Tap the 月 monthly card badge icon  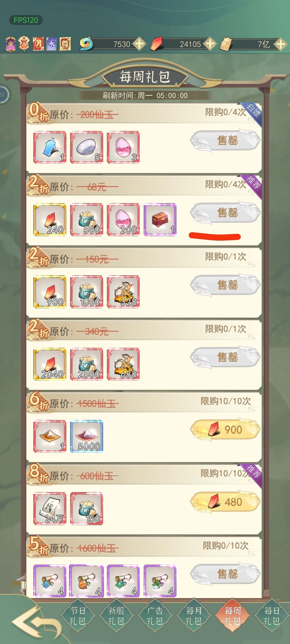(x=38, y=44)
